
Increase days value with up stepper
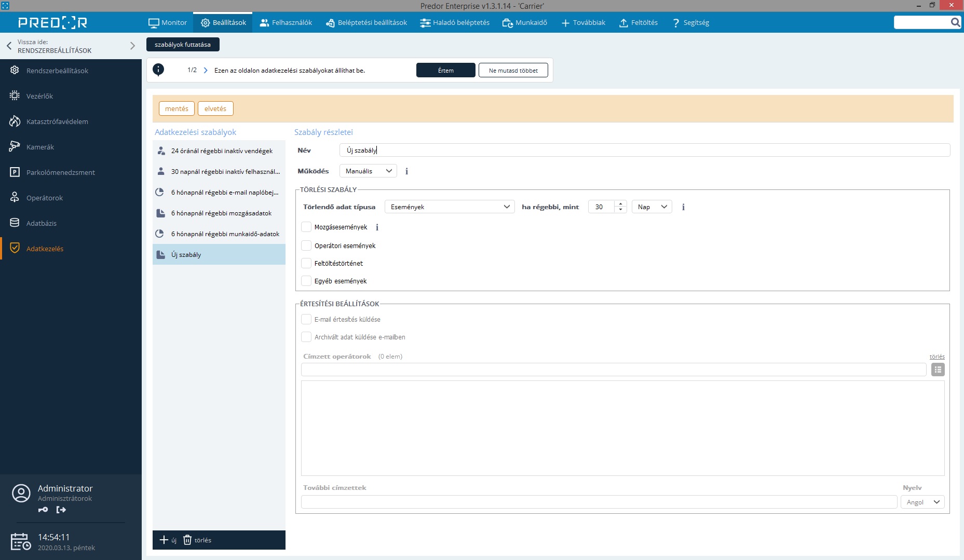click(x=620, y=204)
